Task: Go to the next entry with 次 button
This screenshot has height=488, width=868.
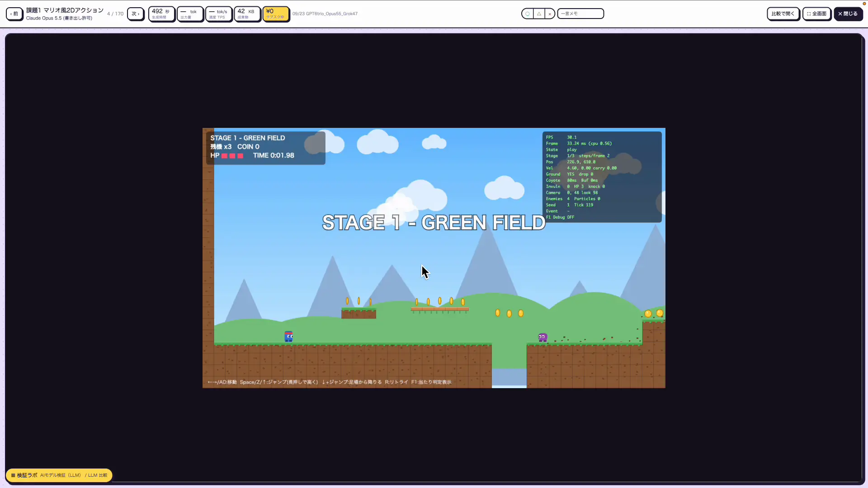Action: (x=136, y=14)
